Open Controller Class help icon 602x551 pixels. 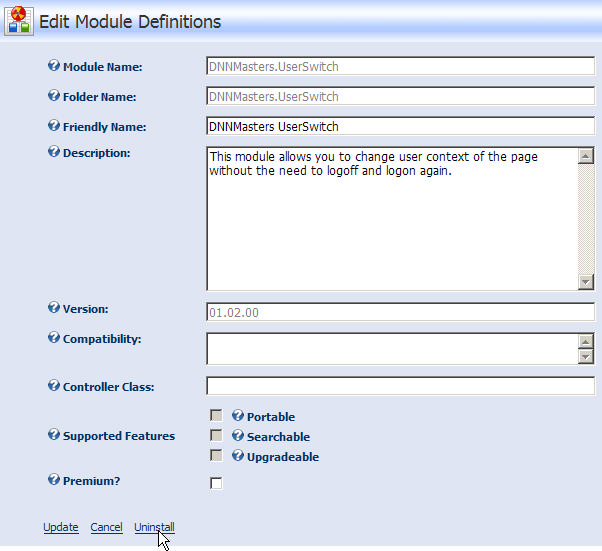(54, 386)
